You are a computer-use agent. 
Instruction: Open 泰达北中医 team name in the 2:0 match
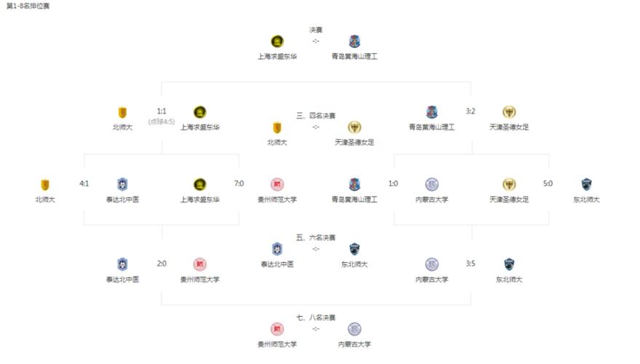pyautogui.click(x=122, y=280)
